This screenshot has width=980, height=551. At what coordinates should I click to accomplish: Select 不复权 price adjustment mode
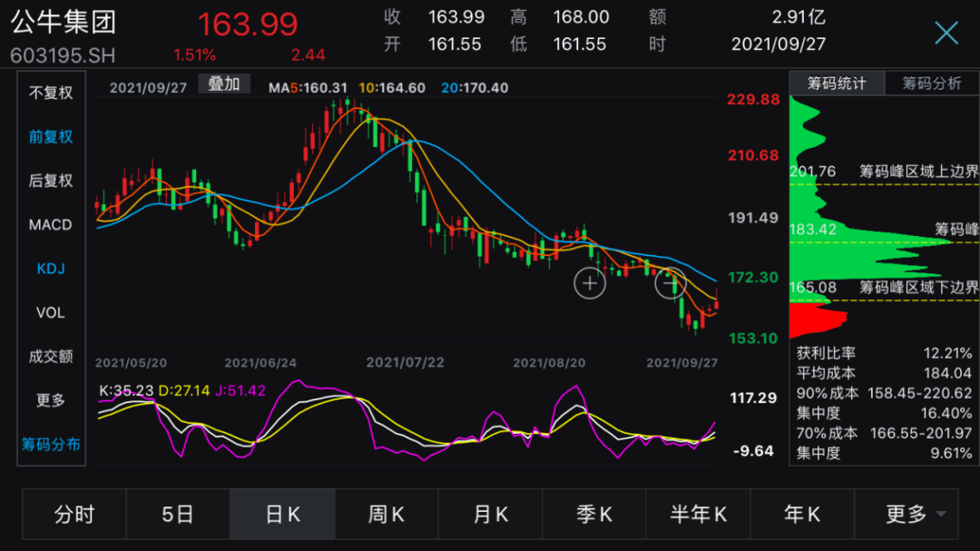[51, 93]
